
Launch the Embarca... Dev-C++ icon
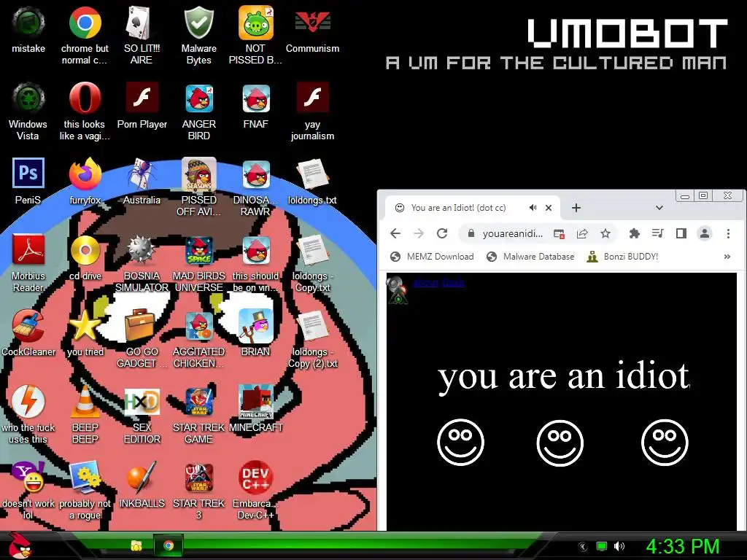[256, 478]
